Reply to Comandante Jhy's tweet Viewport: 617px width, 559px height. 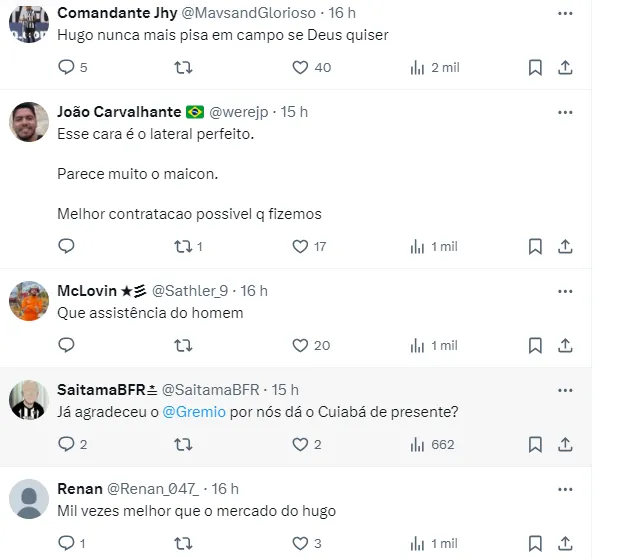[67, 68]
